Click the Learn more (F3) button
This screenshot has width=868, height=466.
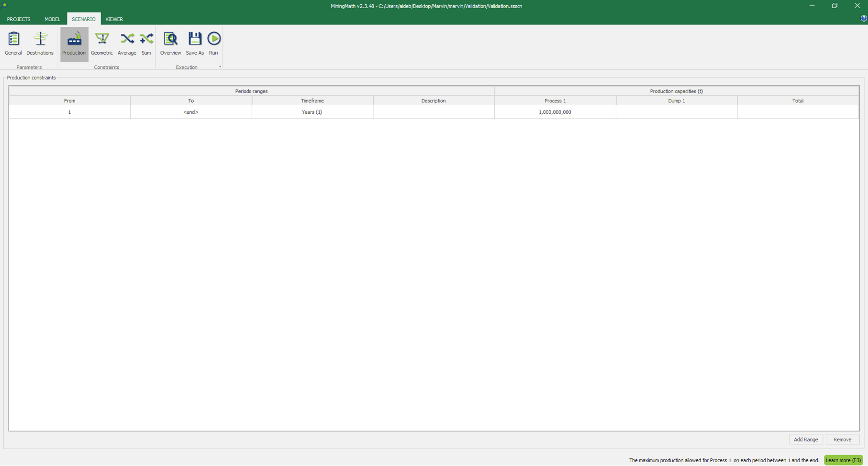click(843, 460)
